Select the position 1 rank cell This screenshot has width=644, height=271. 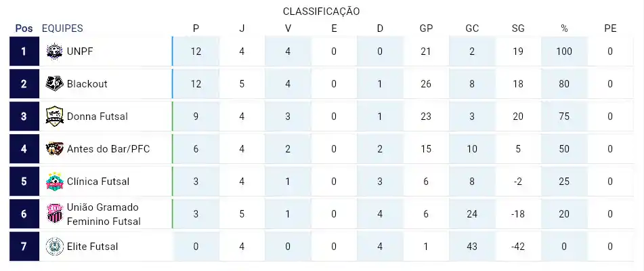[x=24, y=51]
